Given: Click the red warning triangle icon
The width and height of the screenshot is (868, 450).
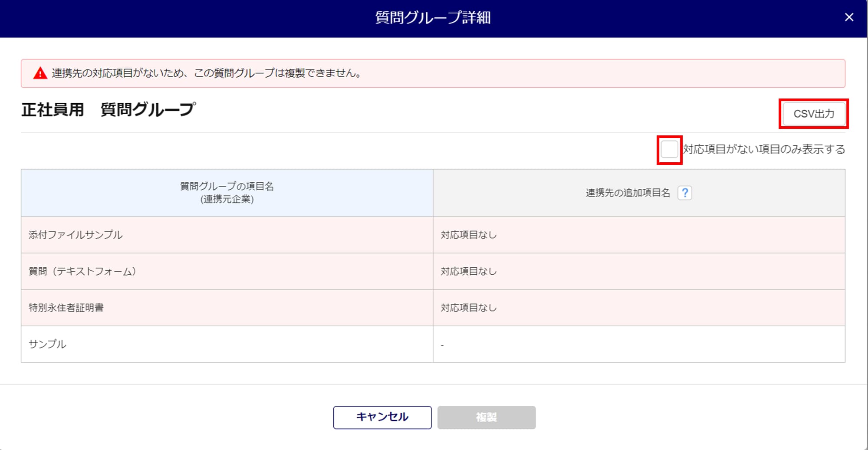Looking at the screenshot, I should pyautogui.click(x=40, y=73).
